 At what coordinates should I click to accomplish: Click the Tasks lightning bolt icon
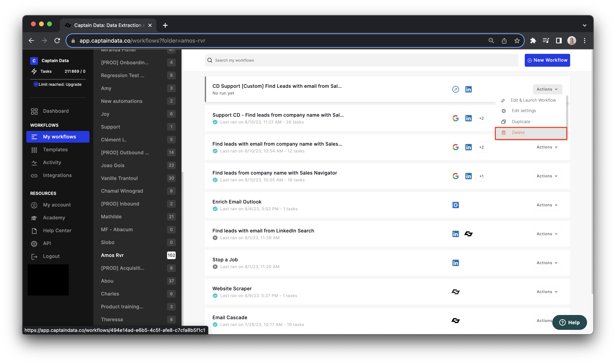34,71
